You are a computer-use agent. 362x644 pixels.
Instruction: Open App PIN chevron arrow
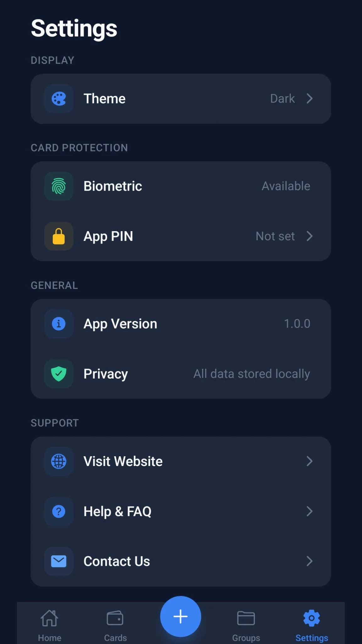310,236
